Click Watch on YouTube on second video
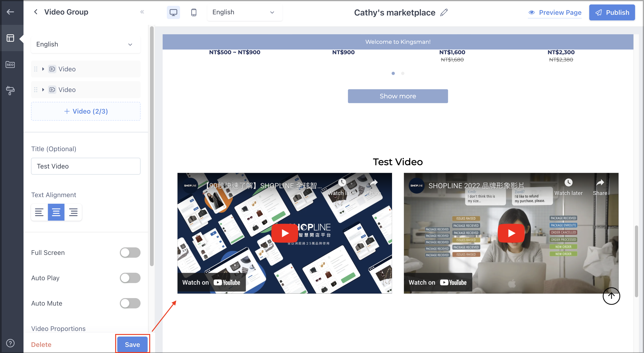This screenshot has height=353, width=644. point(438,282)
